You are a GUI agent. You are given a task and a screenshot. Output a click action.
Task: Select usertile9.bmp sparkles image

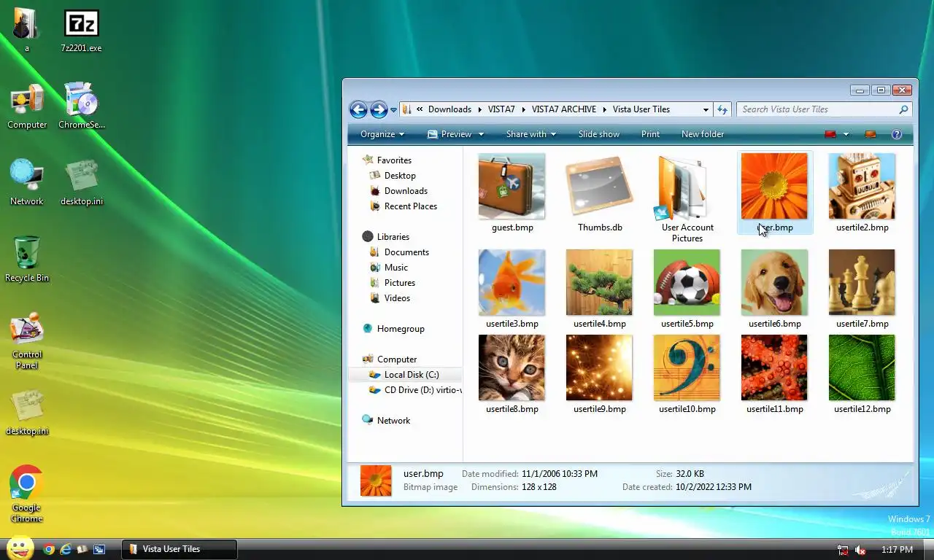[599, 367]
